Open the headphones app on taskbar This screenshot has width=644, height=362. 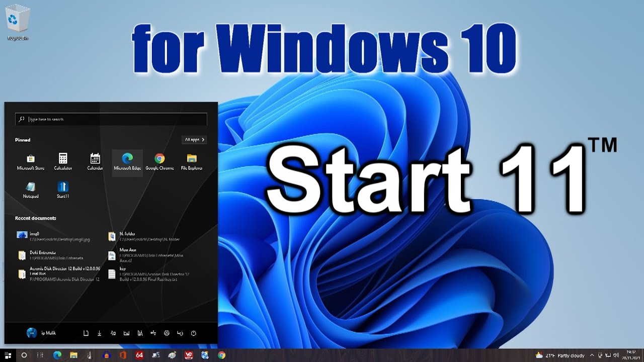pyautogui.click(x=107, y=355)
